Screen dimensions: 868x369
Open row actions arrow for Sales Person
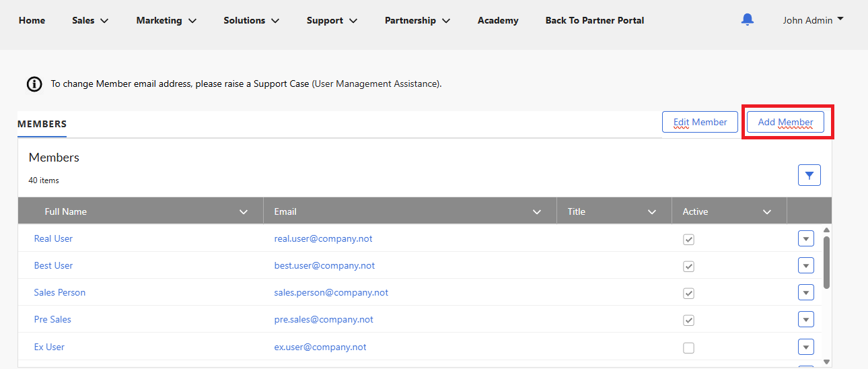coord(806,292)
